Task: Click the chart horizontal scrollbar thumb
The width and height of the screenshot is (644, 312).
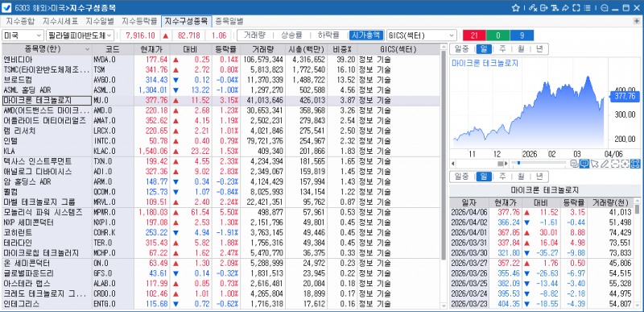Action: pos(500,164)
